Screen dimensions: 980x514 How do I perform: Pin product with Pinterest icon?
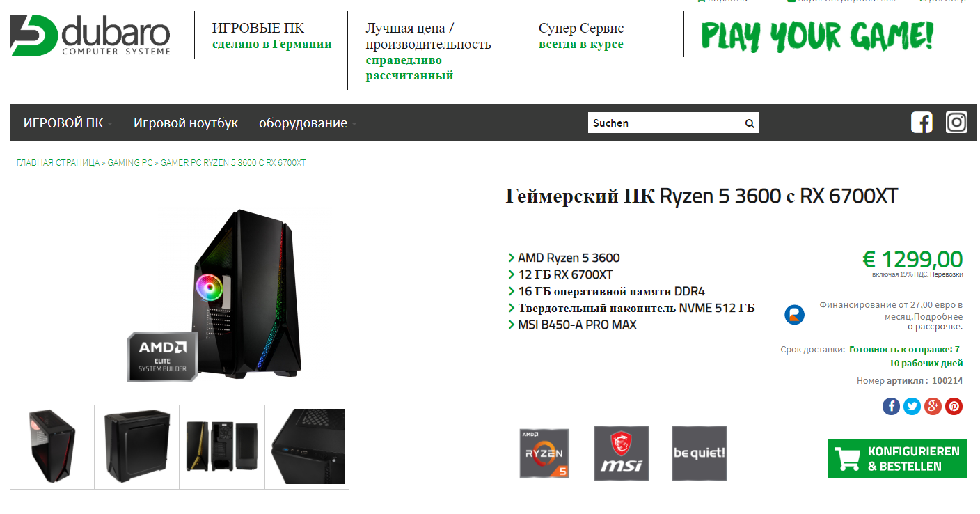point(954,406)
